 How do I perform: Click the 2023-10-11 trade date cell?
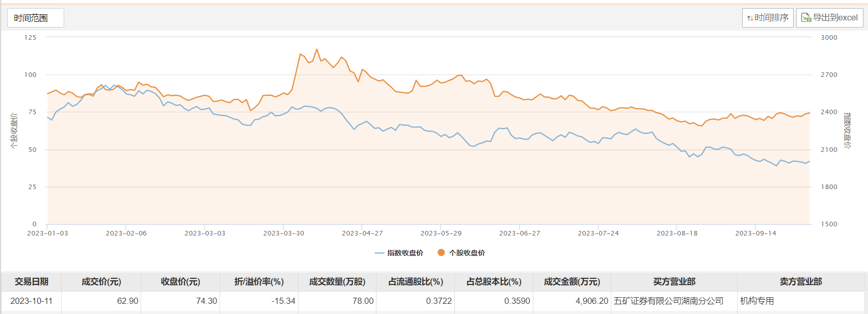(32, 301)
